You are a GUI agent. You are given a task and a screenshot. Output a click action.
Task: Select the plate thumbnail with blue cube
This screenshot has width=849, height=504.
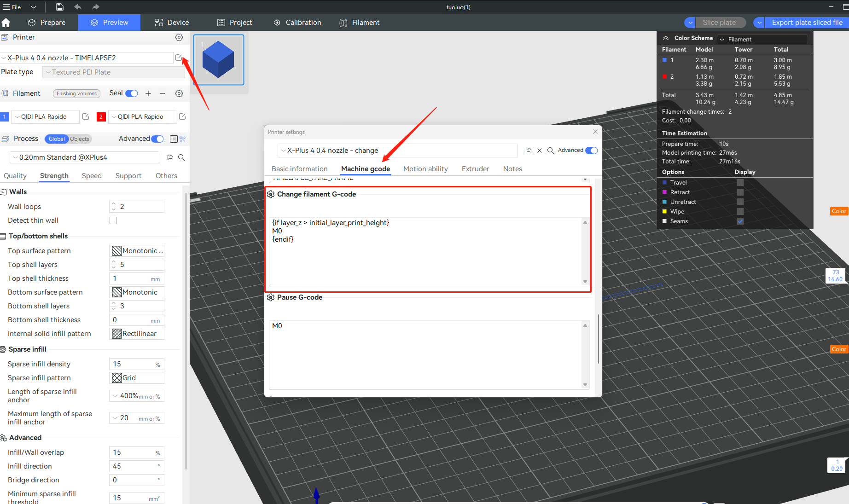pyautogui.click(x=218, y=60)
